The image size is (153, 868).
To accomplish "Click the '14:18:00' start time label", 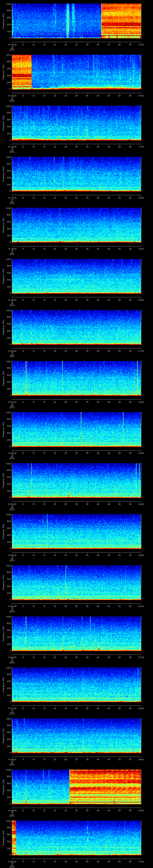I will [x=12, y=249].
